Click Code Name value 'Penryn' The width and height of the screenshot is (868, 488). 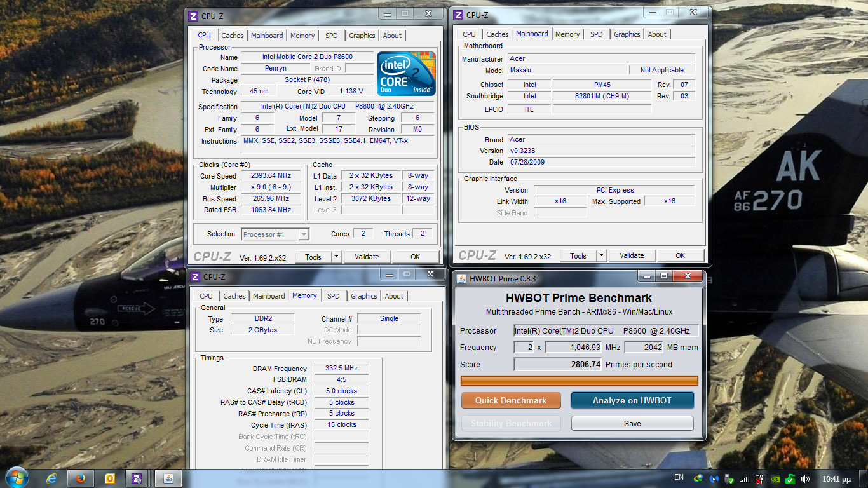[x=275, y=69]
